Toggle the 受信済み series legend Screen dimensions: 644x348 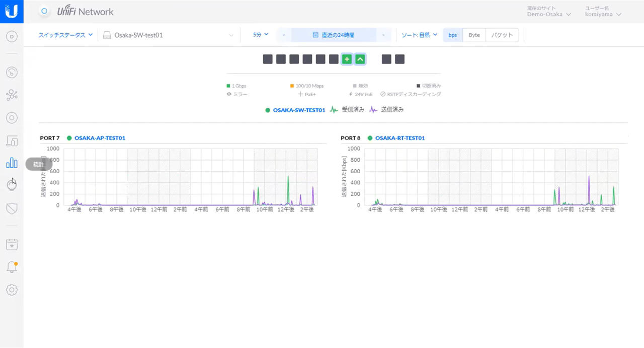click(x=347, y=110)
